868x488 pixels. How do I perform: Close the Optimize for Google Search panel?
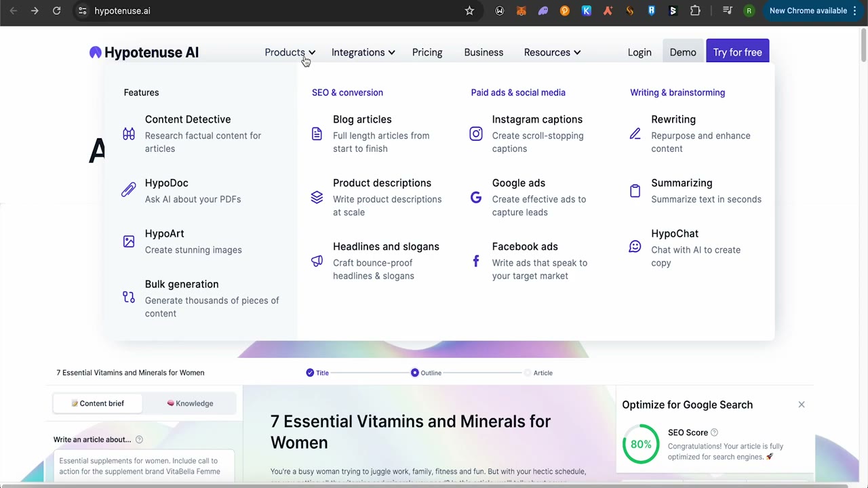802,405
